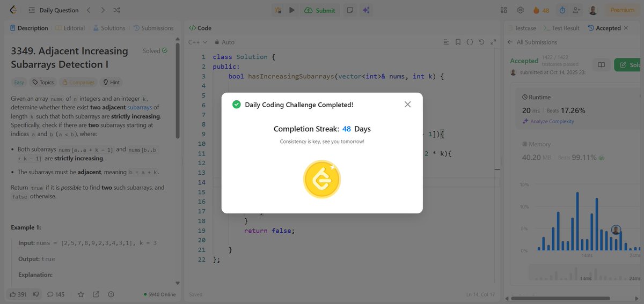Like the problem with thumbs up
The image size is (644, 304).
click(x=19, y=294)
